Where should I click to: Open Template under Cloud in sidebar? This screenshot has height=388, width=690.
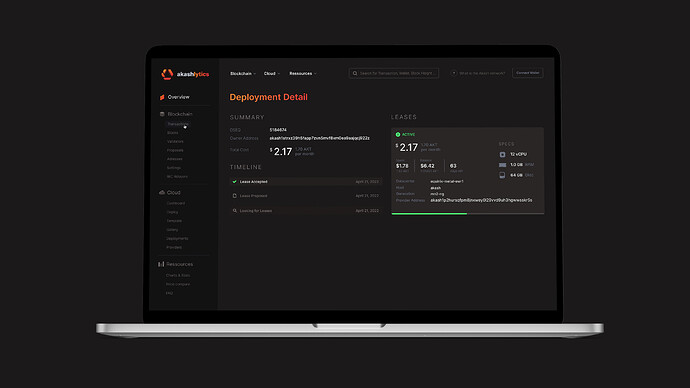pos(174,221)
